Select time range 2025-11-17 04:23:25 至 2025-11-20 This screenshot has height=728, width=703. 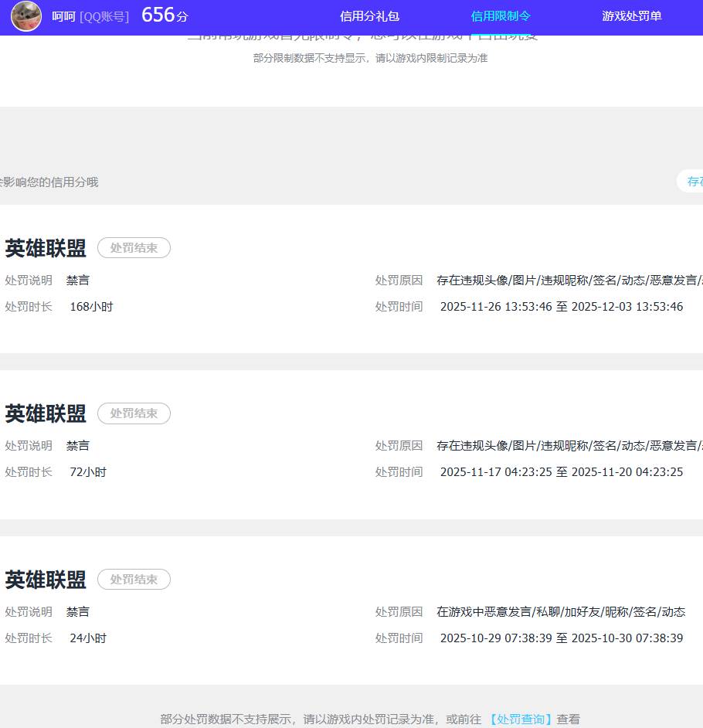(562, 472)
